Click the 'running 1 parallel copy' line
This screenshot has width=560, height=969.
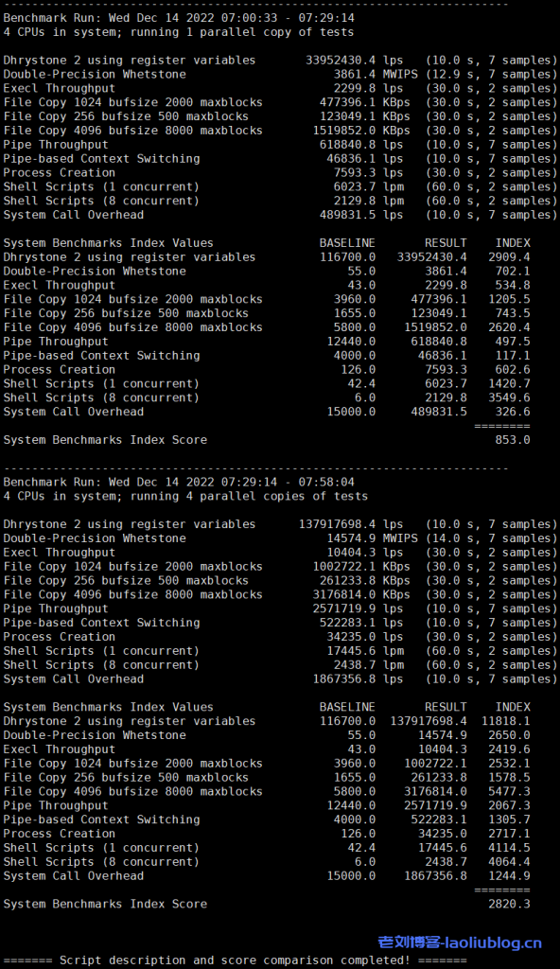[179, 32]
